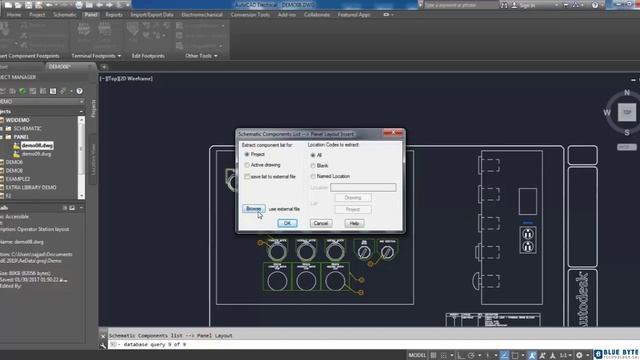Viewport: 640px width, 360px height.
Task: Click Cancel in the Schematic Components dialog
Action: [x=321, y=223]
